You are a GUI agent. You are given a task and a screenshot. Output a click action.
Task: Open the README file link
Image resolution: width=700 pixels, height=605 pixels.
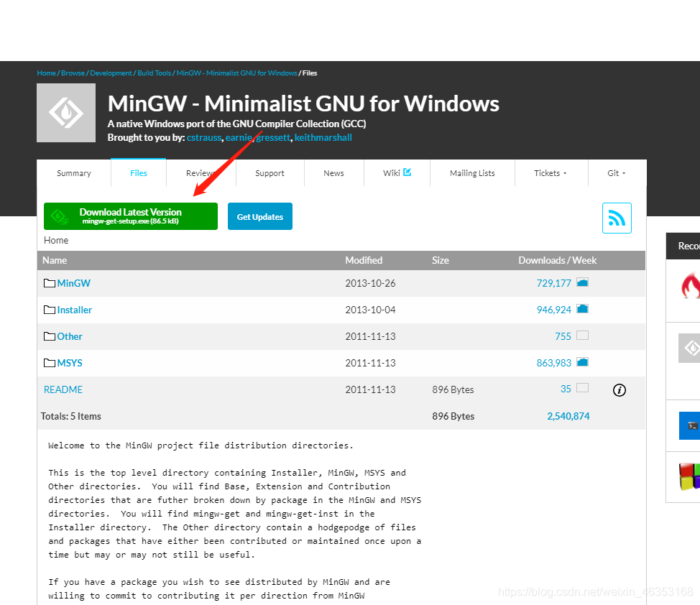pos(63,389)
